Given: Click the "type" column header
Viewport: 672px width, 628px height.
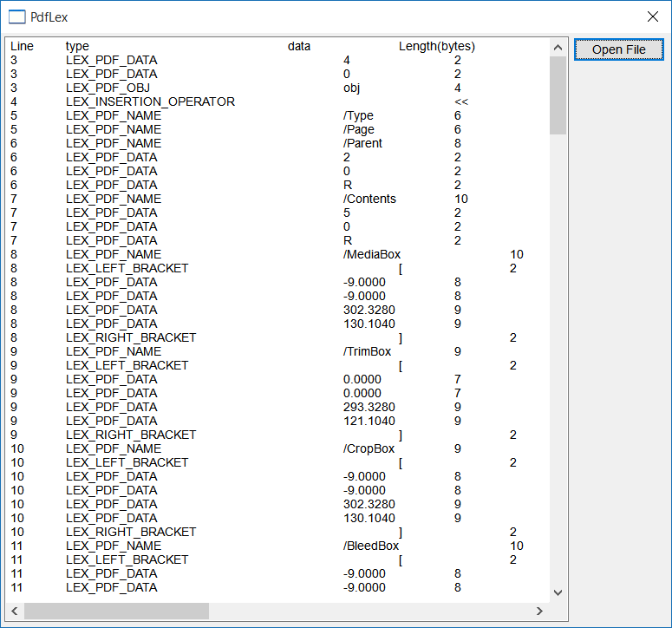Looking at the screenshot, I should 77,46.
